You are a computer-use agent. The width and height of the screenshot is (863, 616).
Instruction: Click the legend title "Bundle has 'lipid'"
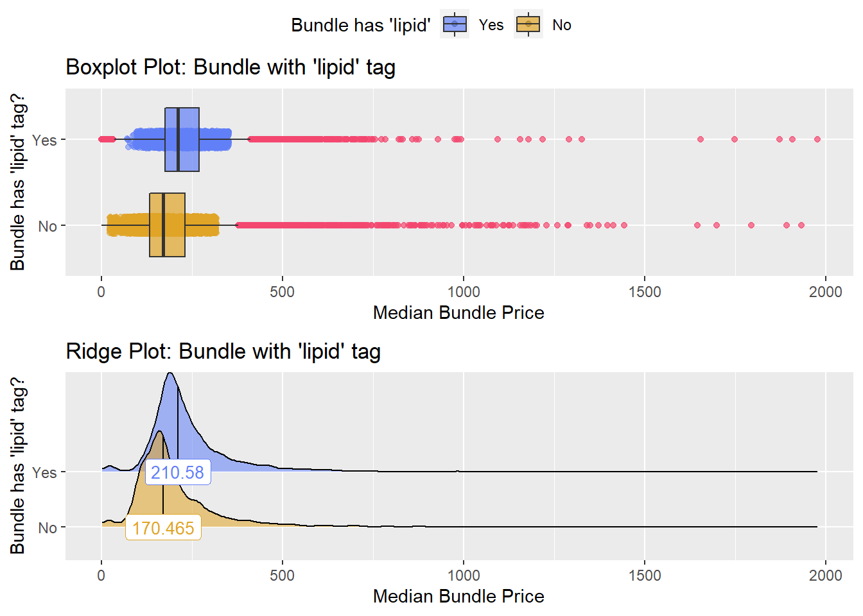click(360, 25)
